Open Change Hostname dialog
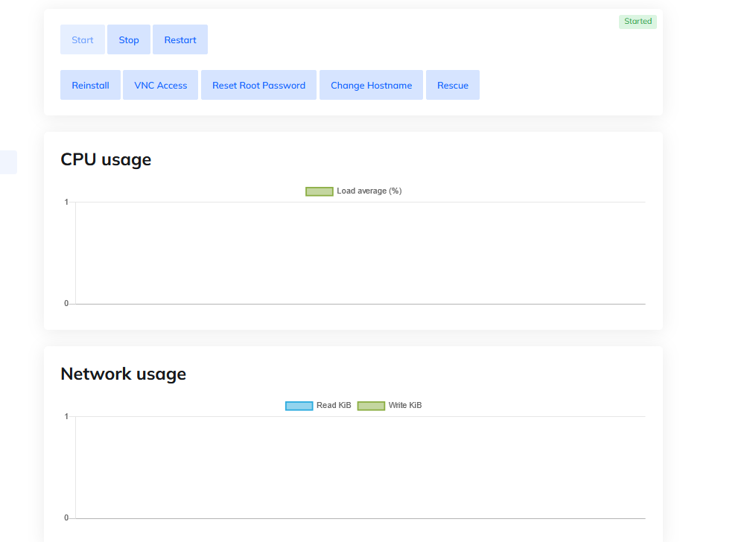 click(x=371, y=86)
